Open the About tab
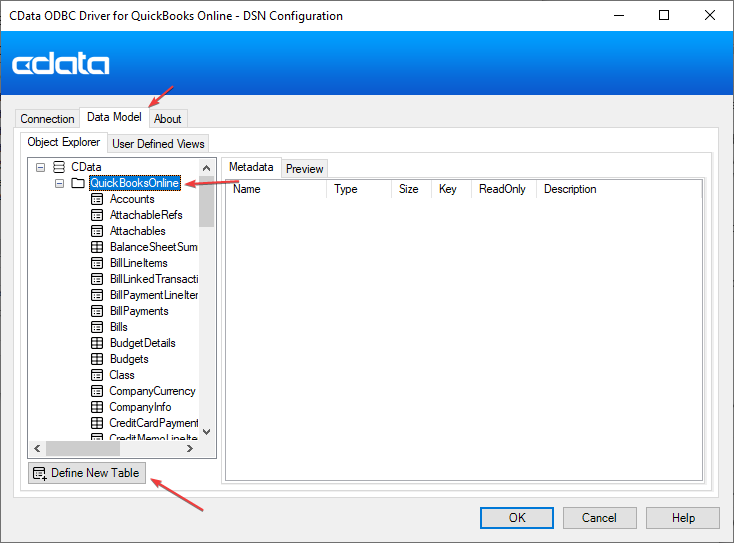This screenshot has height=543, width=734. click(168, 119)
